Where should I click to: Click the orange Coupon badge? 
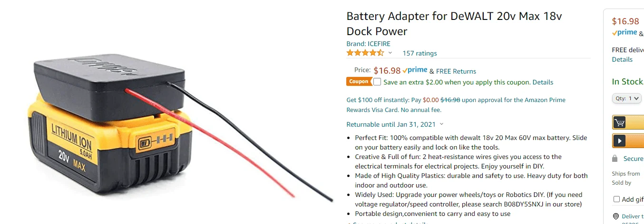[358, 82]
